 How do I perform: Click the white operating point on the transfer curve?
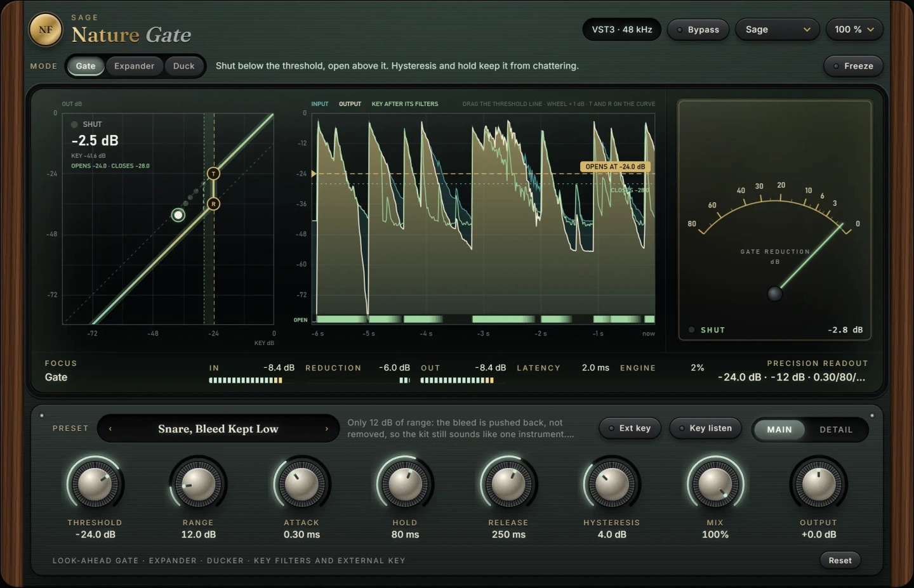[x=178, y=215]
